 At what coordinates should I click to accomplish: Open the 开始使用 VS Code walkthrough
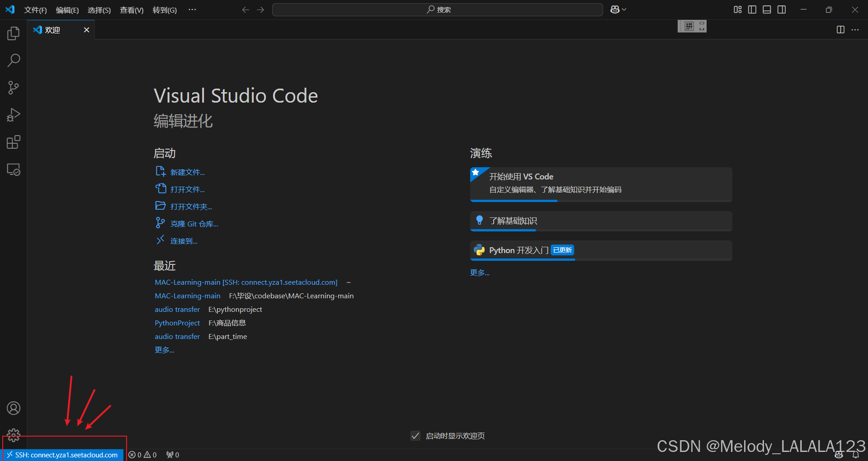601,184
